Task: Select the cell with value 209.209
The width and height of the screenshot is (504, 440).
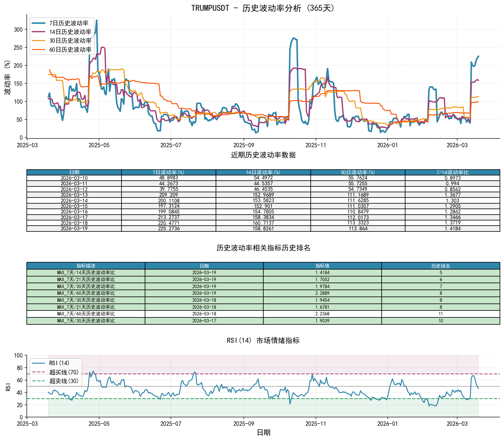Action: (169, 195)
